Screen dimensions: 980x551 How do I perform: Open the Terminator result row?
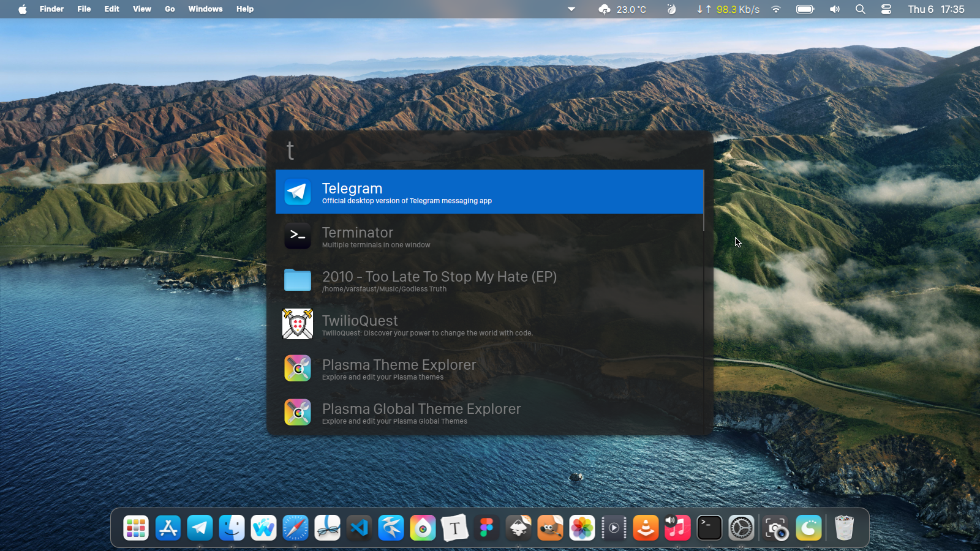489,236
